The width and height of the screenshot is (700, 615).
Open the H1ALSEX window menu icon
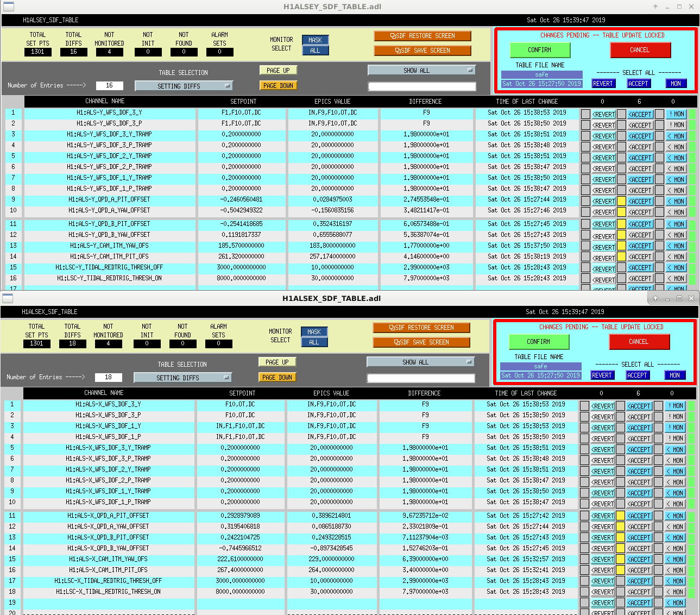pyautogui.click(x=8, y=298)
